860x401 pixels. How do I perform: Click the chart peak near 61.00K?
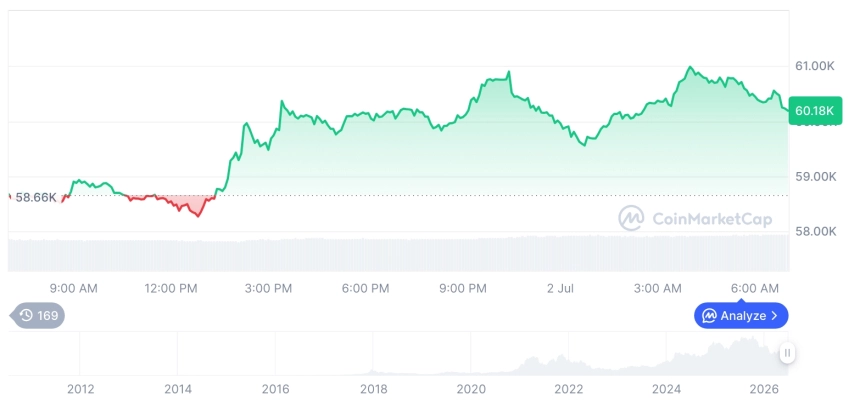[690, 67]
